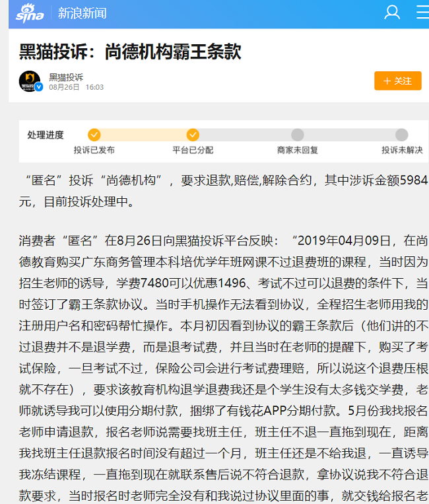Screen dimensions: 429x504
Task: Click the text 元，目前投诉处理中。
Action: click(x=77, y=202)
